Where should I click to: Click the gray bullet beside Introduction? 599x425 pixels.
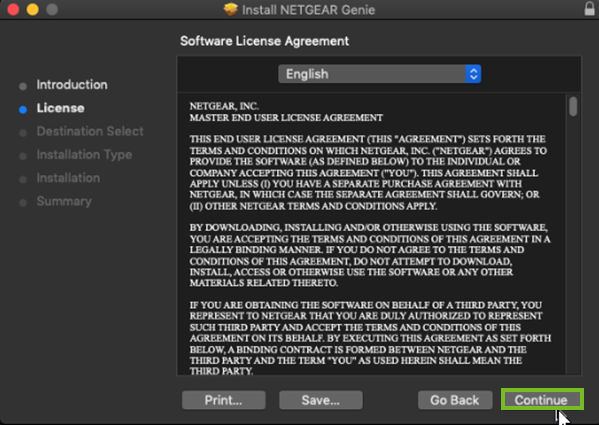(23, 86)
